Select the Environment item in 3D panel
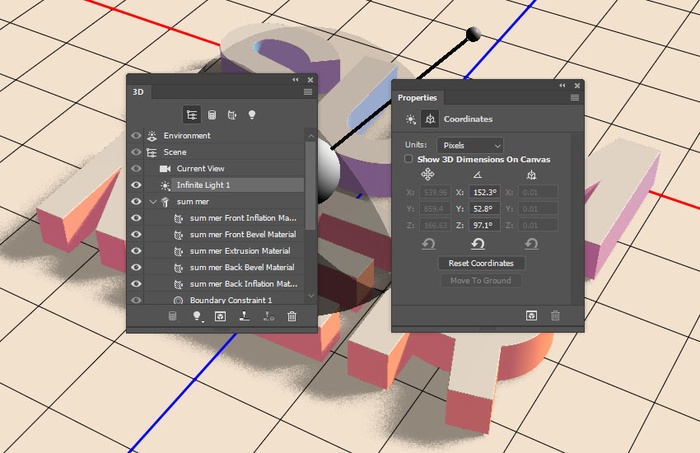The height and width of the screenshot is (453, 700). [x=187, y=135]
